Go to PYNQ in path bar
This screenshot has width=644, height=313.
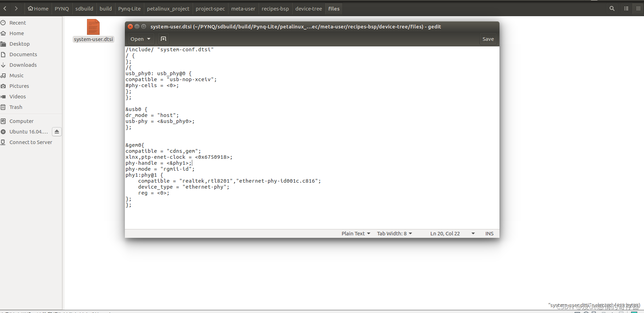[x=62, y=8]
